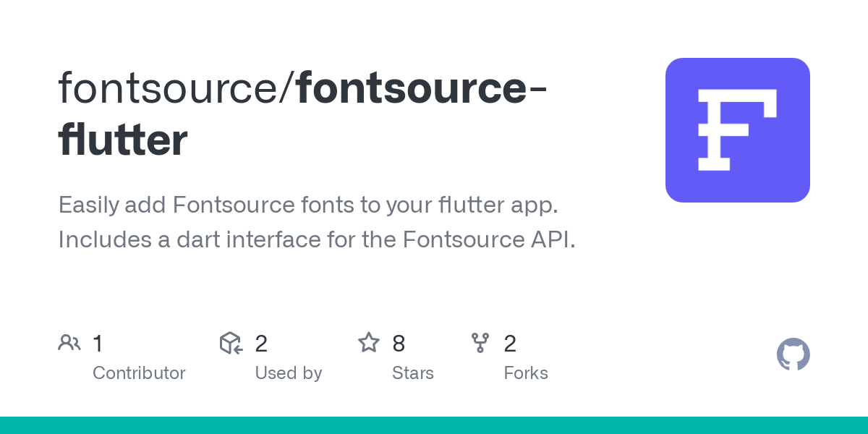Click the purple Fontsource F avatar
This screenshot has height=434, width=868.
pyautogui.click(x=738, y=130)
